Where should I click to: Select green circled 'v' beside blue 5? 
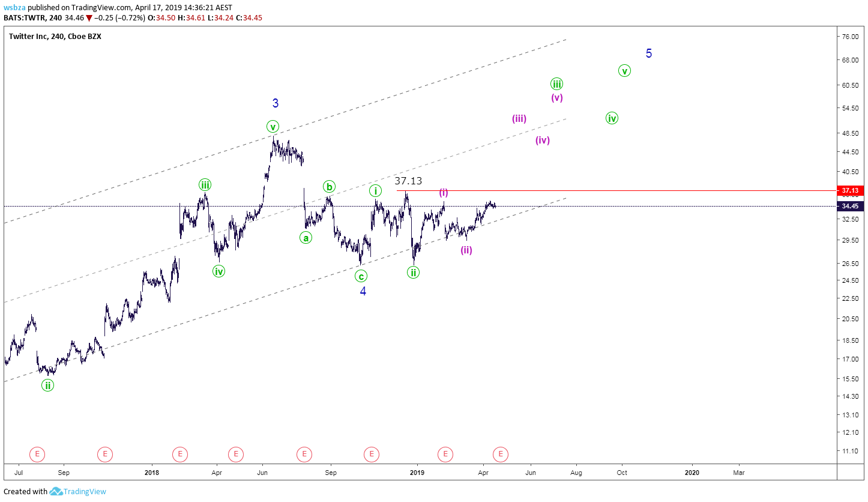(624, 70)
